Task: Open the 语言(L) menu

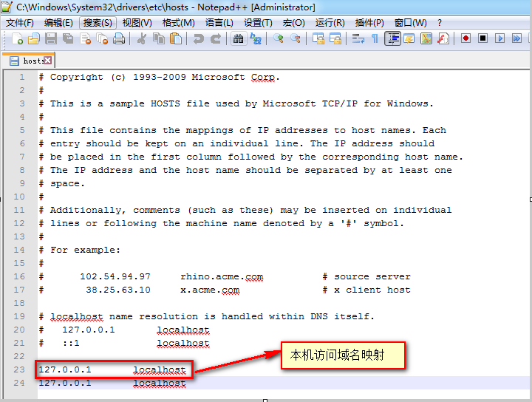Action: 219,23
